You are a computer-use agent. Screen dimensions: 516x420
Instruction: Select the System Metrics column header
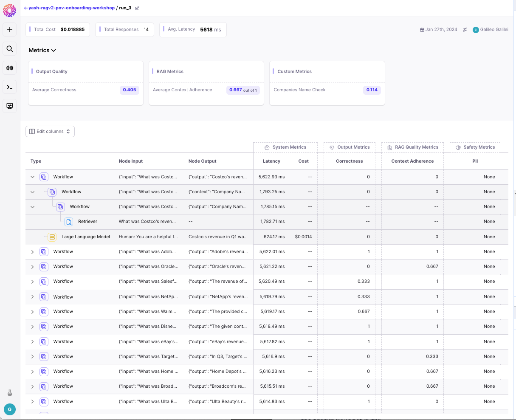(x=285, y=147)
